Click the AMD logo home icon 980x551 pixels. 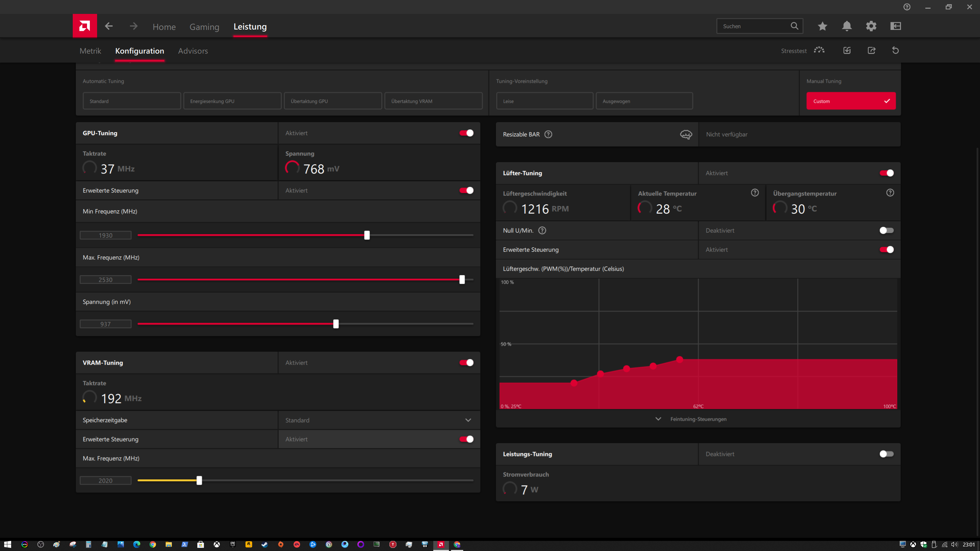[85, 26]
